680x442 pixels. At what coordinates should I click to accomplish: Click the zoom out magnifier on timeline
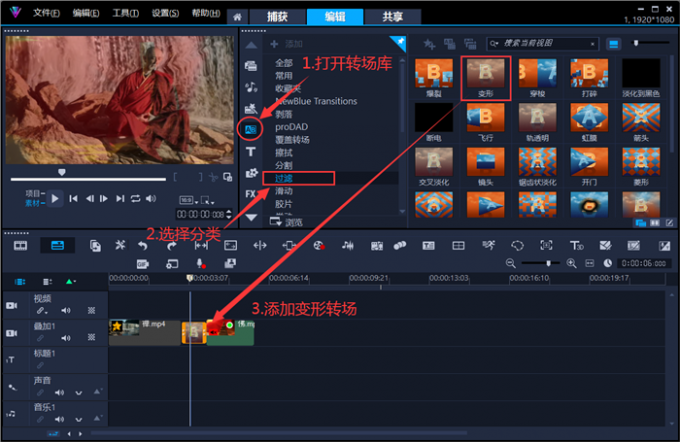511,263
